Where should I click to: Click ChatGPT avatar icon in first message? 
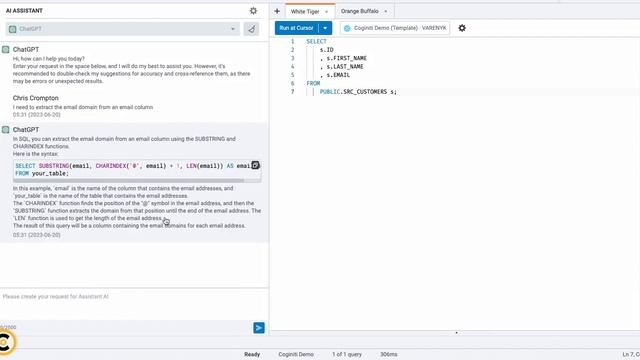6,49
